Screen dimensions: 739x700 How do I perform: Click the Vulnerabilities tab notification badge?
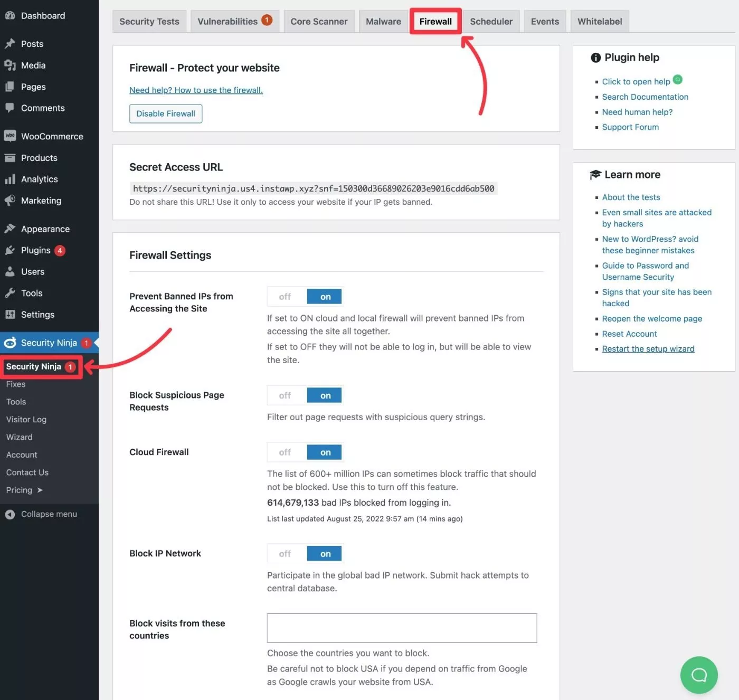[x=267, y=20]
